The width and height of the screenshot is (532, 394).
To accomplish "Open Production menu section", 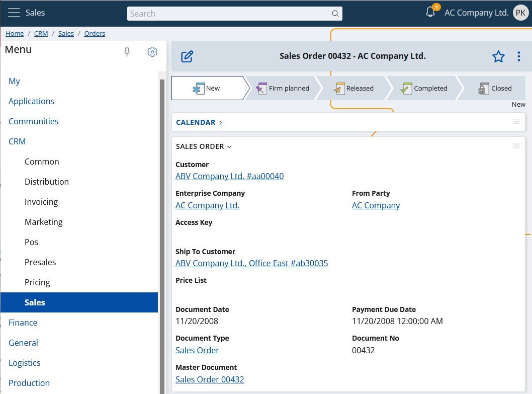I will (x=29, y=383).
